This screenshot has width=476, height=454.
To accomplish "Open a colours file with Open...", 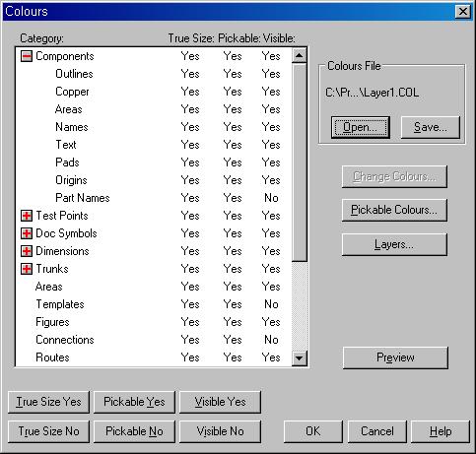I will click(361, 127).
